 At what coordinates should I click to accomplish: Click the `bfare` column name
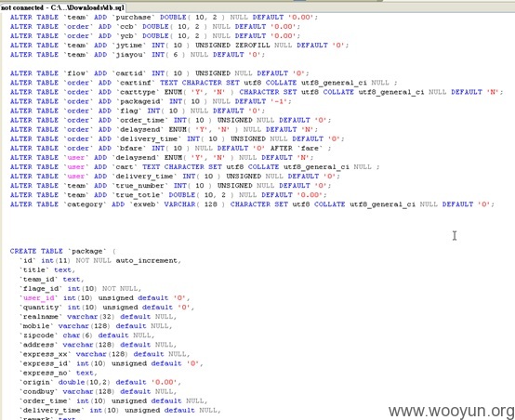point(131,149)
